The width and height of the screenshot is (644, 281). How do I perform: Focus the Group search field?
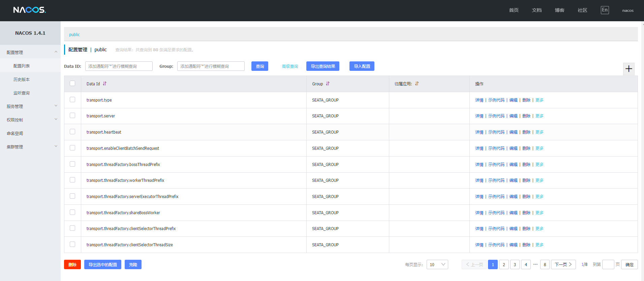[x=211, y=66]
